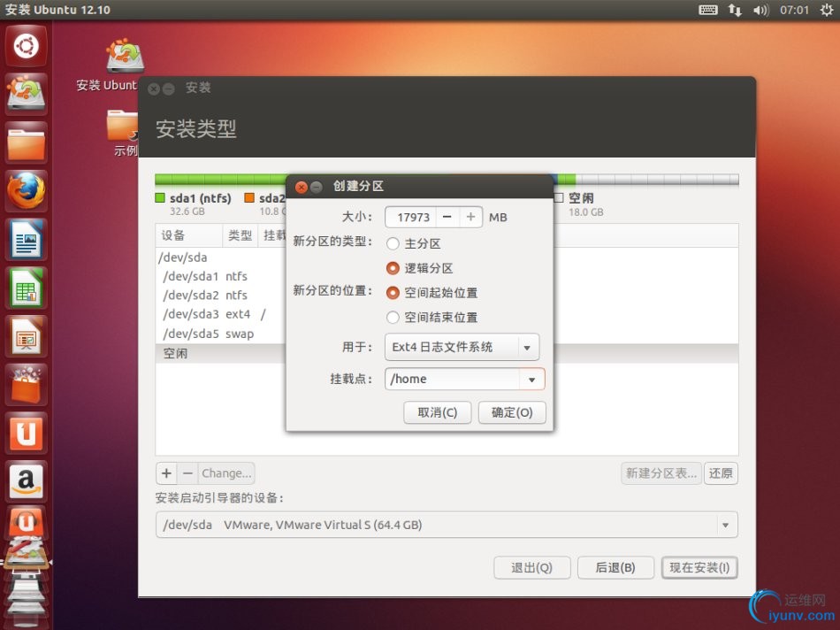Select the /dev/sda5 swap partition row
This screenshot has height=630, width=840.
tap(221, 334)
